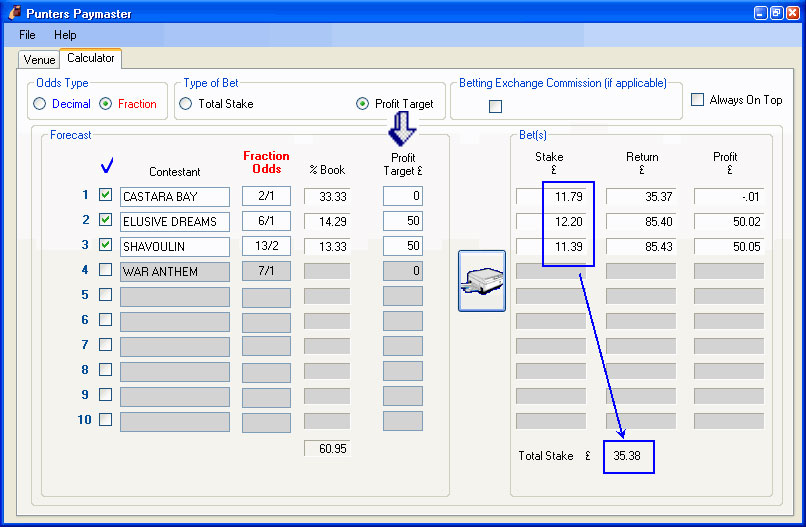Click SHAVOULIN profit target field
Viewport: 806px width, 527px height.
pyautogui.click(x=403, y=246)
